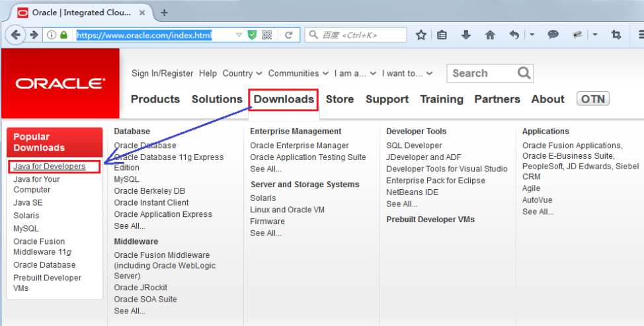
Task: Click the OTN button
Action: (593, 99)
